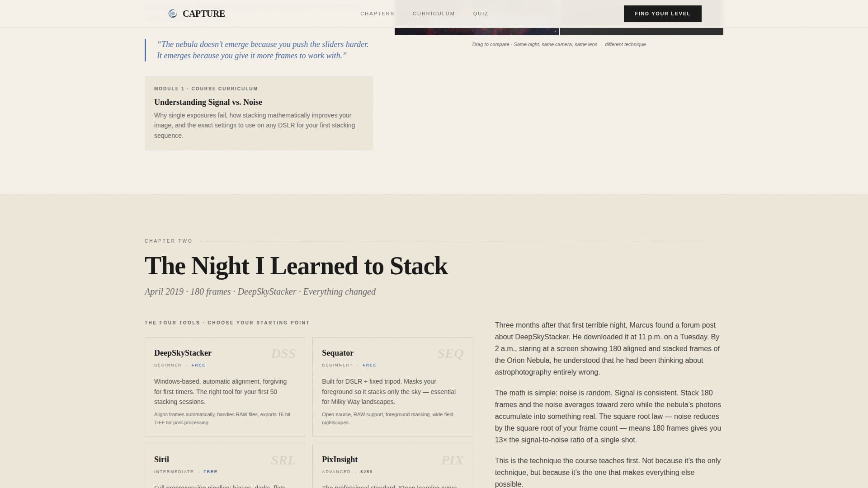Click the Understanding Signal vs. Noise title
This screenshot has width=868, height=488.
point(208,102)
